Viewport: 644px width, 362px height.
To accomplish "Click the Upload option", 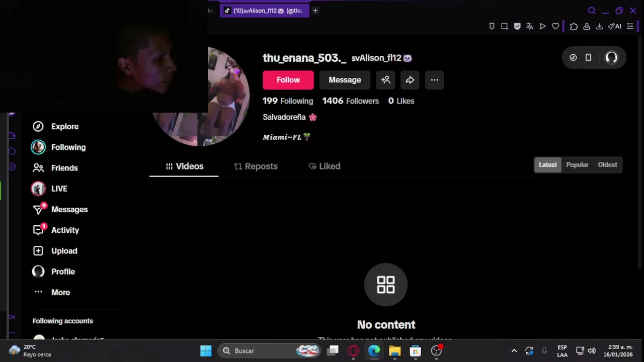I will coord(54,251).
